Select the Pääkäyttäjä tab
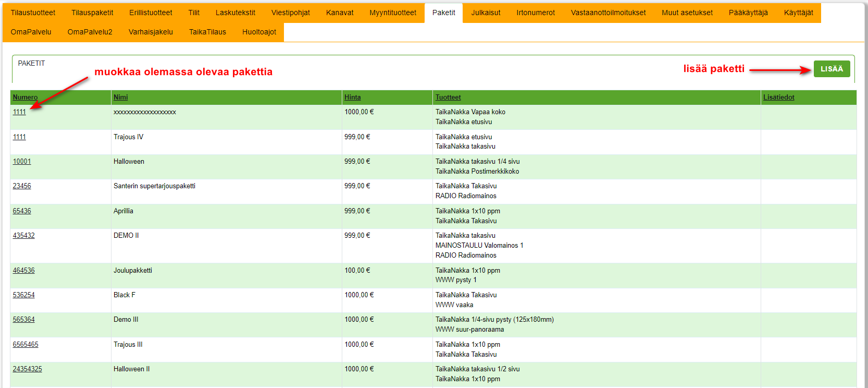Image resolution: width=868 pixels, height=388 pixels. [748, 13]
